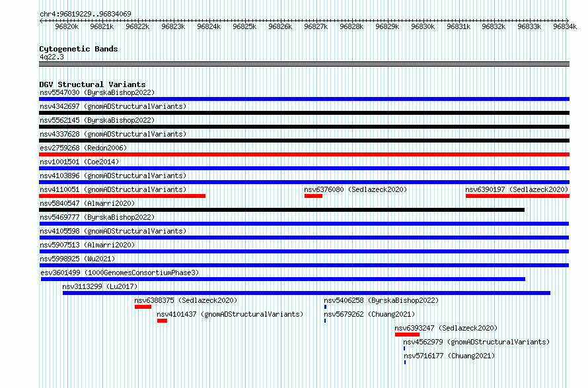Open nsv6376080 (Sedlazeck2020) label
Image resolution: width=588 pixels, height=388 pixels.
[x=355, y=189]
